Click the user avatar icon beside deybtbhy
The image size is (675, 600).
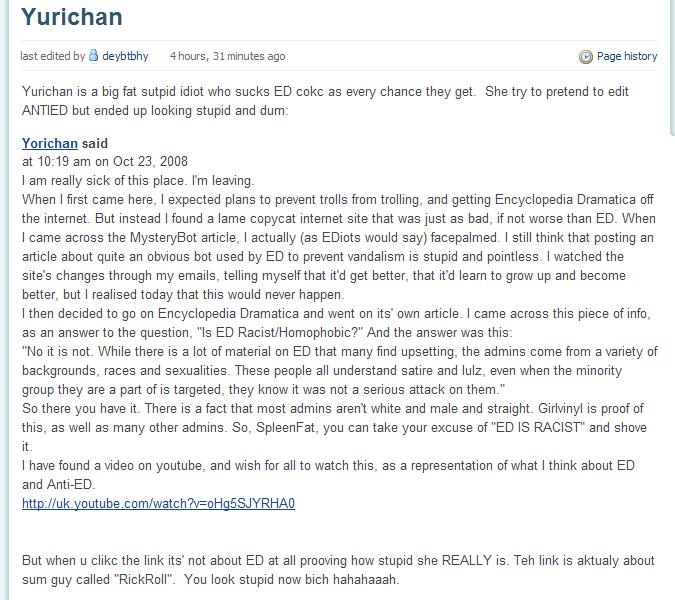[94, 56]
